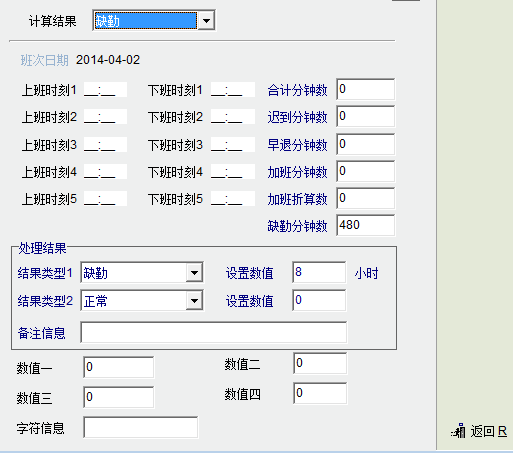Screen dimensions: 513x453
Task: Select the 上班时刻3 time field
Action: coord(105,145)
